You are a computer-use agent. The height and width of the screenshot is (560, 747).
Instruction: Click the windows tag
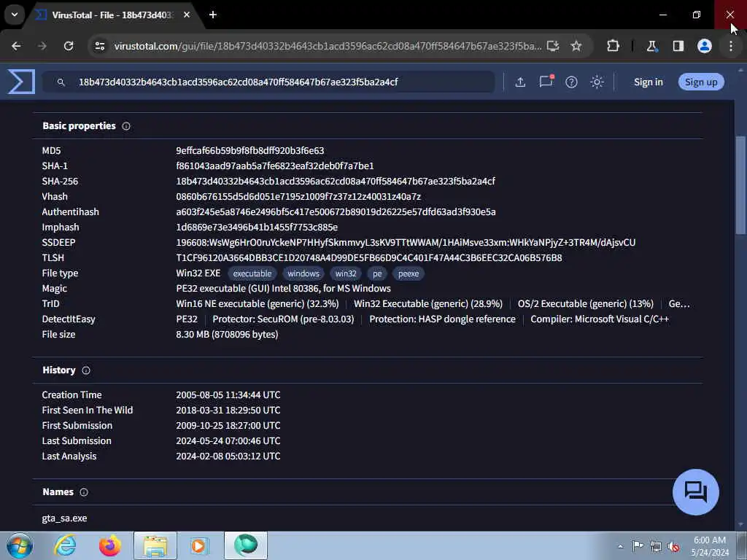pyautogui.click(x=303, y=274)
